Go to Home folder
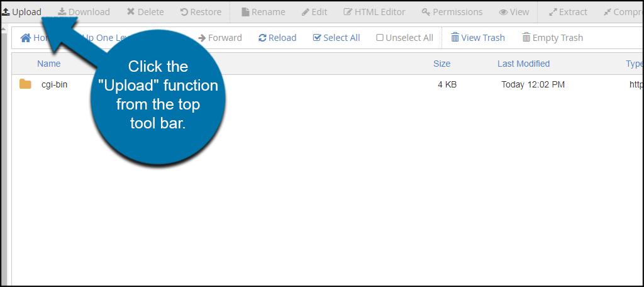Viewport: 644px width, 287px height. tap(35, 38)
